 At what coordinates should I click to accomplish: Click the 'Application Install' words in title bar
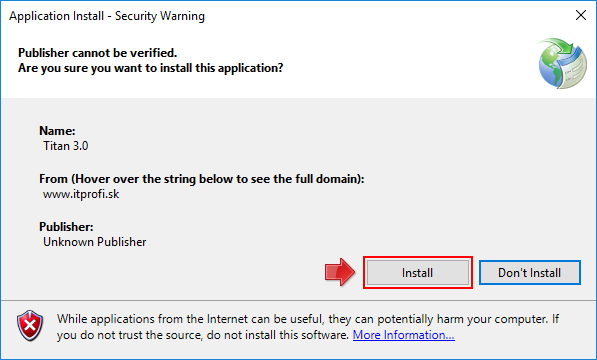(57, 16)
